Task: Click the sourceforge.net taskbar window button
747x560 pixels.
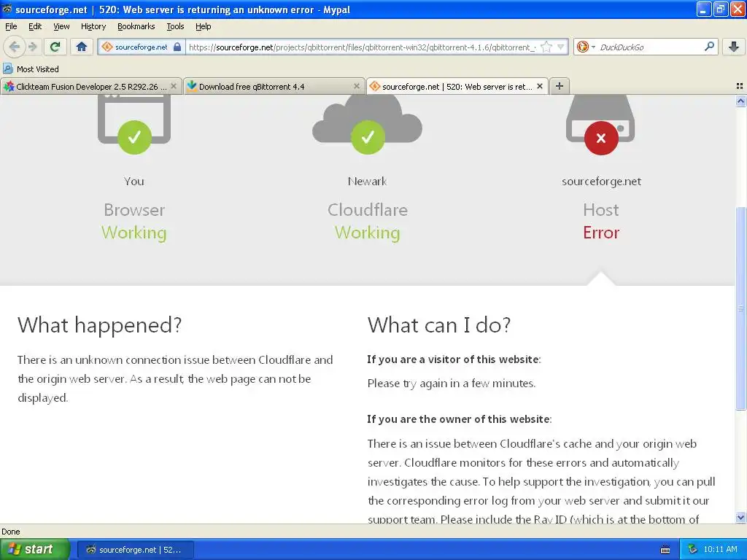Action: (x=135, y=550)
